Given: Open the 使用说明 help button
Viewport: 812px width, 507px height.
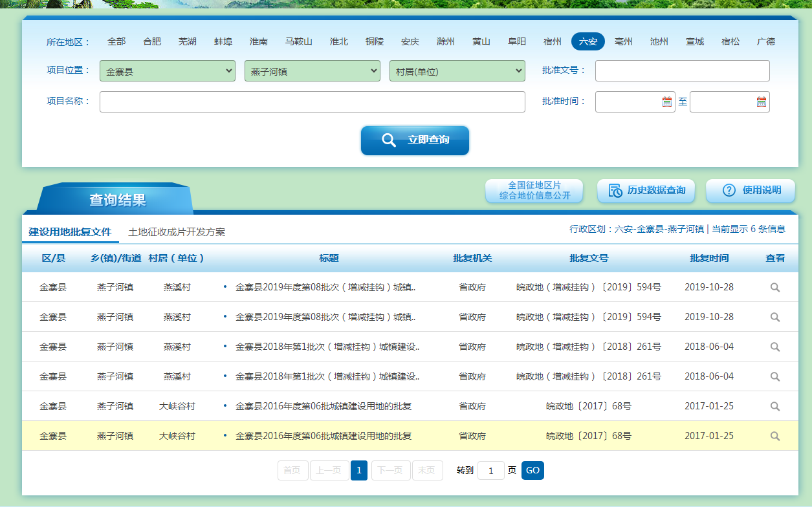Looking at the screenshot, I should [751, 191].
